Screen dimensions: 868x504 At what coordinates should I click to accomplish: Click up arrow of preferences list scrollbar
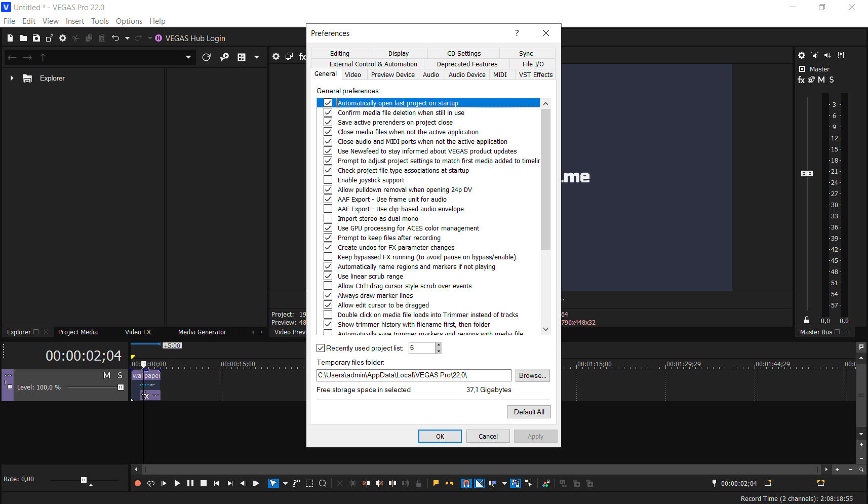(x=545, y=103)
